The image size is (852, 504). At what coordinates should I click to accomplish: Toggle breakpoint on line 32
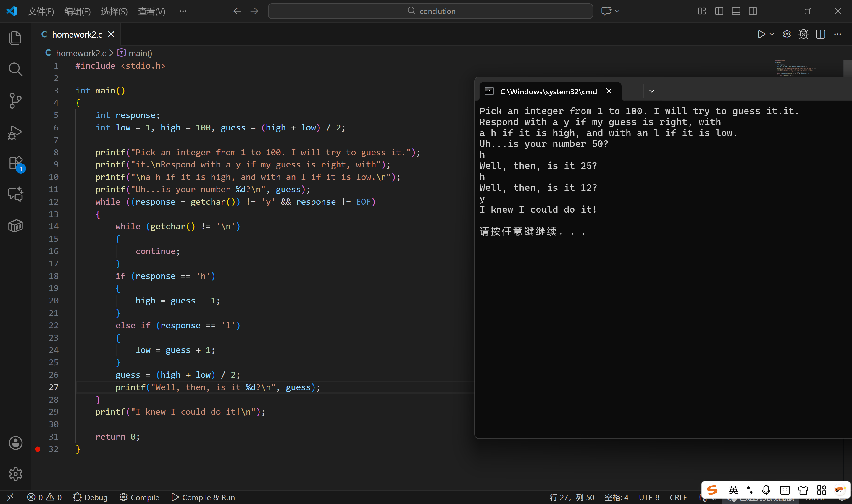coord(38,449)
